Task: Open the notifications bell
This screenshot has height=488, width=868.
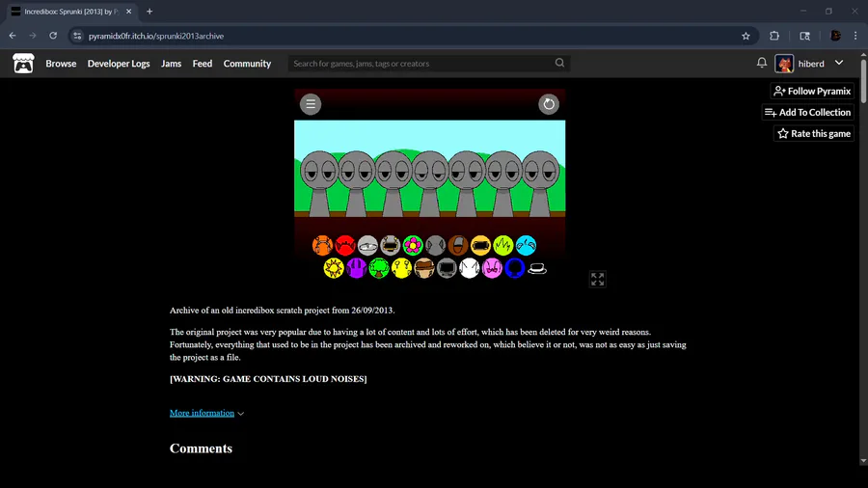Action: pyautogui.click(x=762, y=63)
